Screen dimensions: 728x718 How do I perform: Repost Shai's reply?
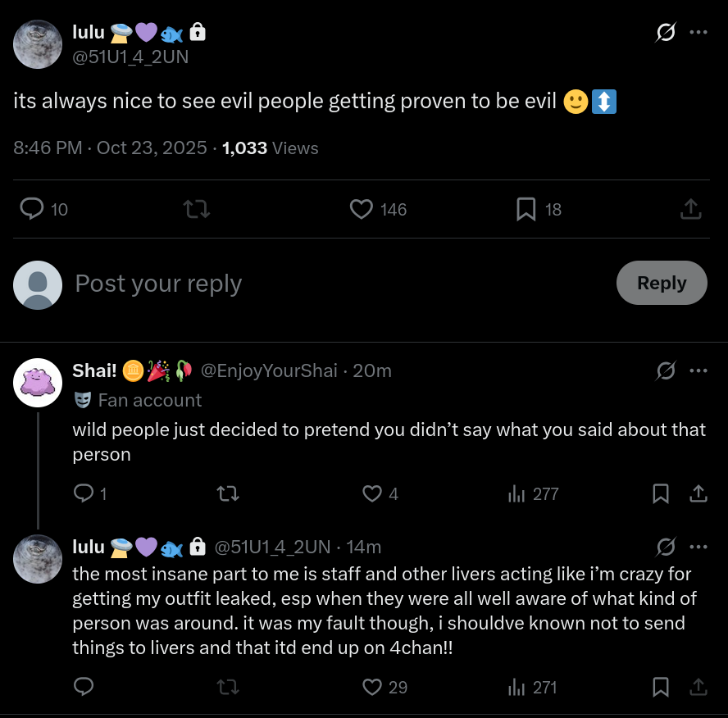(227, 493)
